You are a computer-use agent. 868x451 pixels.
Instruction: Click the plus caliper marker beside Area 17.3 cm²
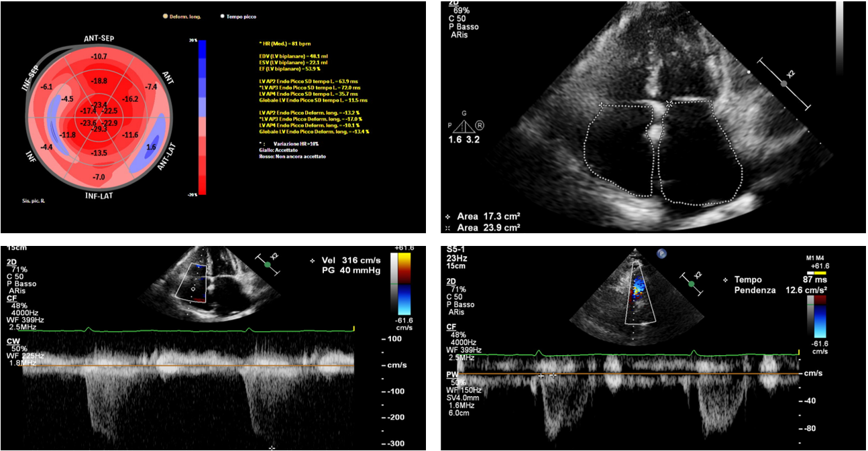[448, 216]
